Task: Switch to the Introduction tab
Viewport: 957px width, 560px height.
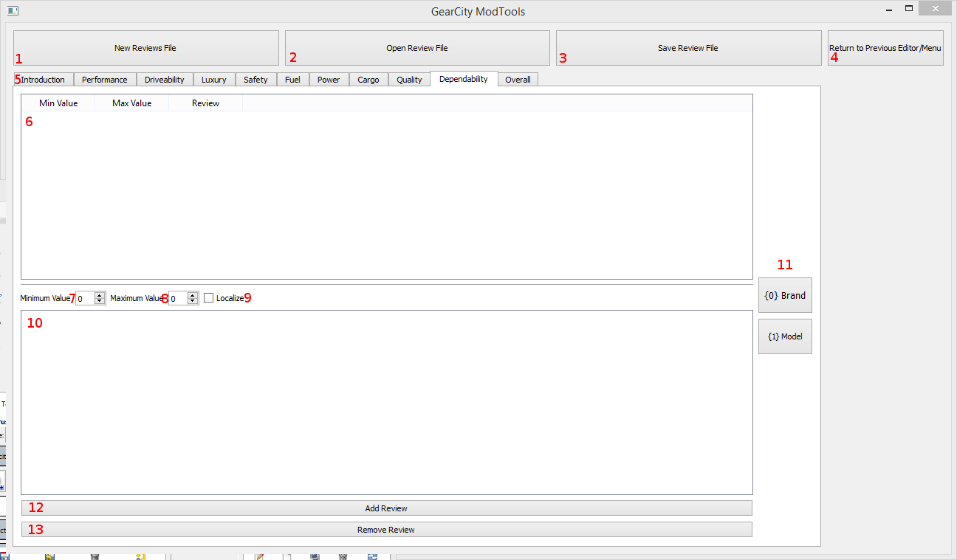Action: tap(44, 80)
